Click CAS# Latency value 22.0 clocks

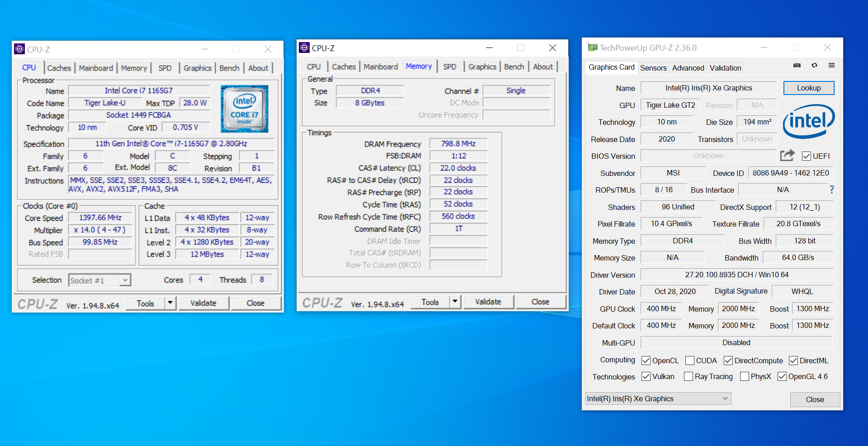pyautogui.click(x=458, y=168)
